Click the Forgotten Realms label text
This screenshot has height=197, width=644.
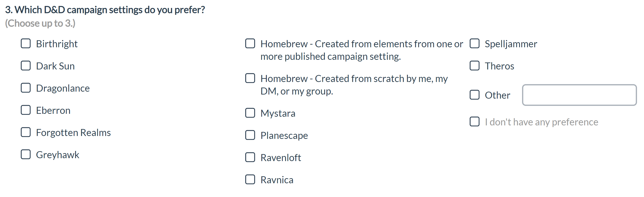point(73,133)
